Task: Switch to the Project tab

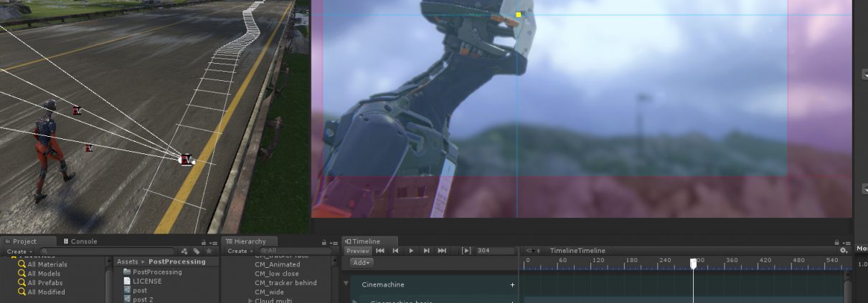Action: (29, 241)
